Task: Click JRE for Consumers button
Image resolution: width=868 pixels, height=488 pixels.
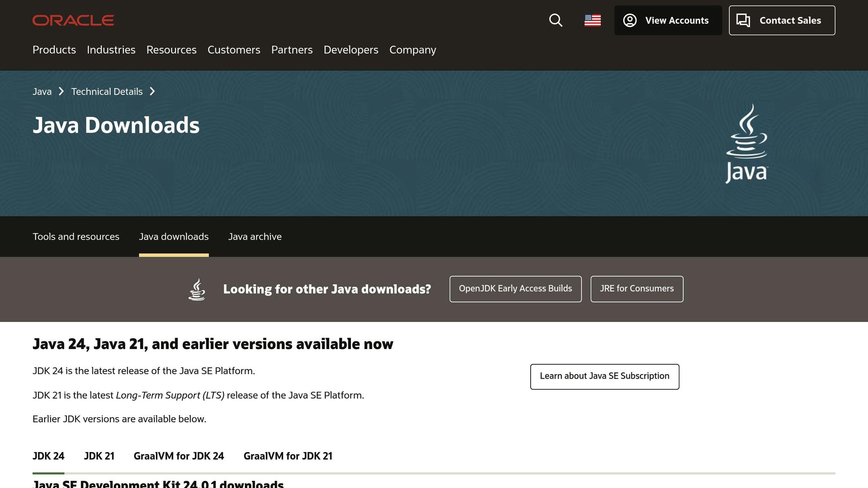Action: click(x=637, y=289)
